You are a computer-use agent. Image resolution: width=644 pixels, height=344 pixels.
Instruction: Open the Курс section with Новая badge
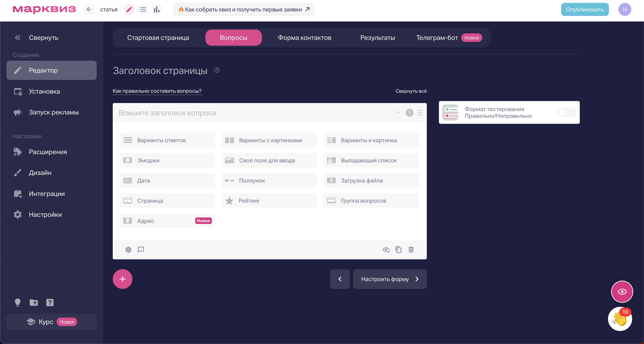tap(51, 322)
